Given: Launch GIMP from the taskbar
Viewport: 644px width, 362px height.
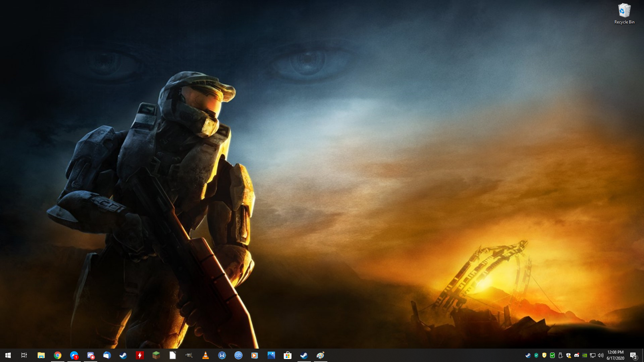Looking at the screenshot, I should (x=189, y=355).
